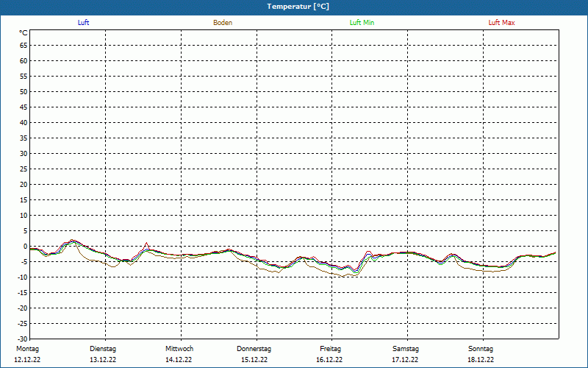Click the 16.12.22 date label
The image size is (588, 368).
[329, 360]
